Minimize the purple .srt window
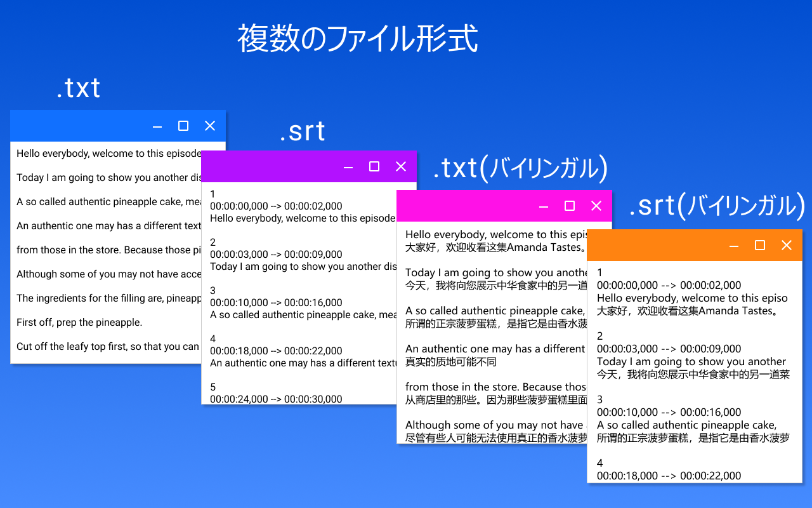812x508 pixels. point(348,167)
